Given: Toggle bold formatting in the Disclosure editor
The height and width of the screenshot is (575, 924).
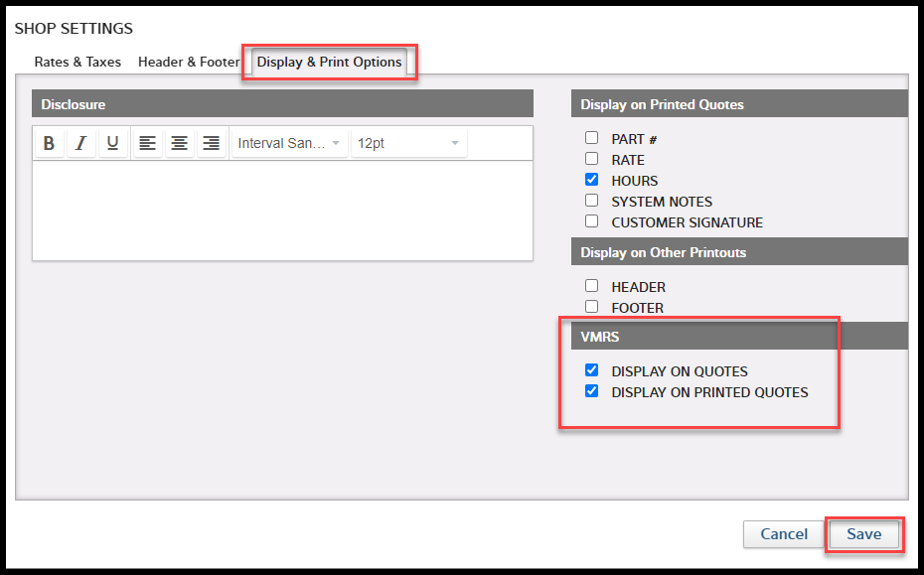Looking at the screenshot, I should pos(49,142).
